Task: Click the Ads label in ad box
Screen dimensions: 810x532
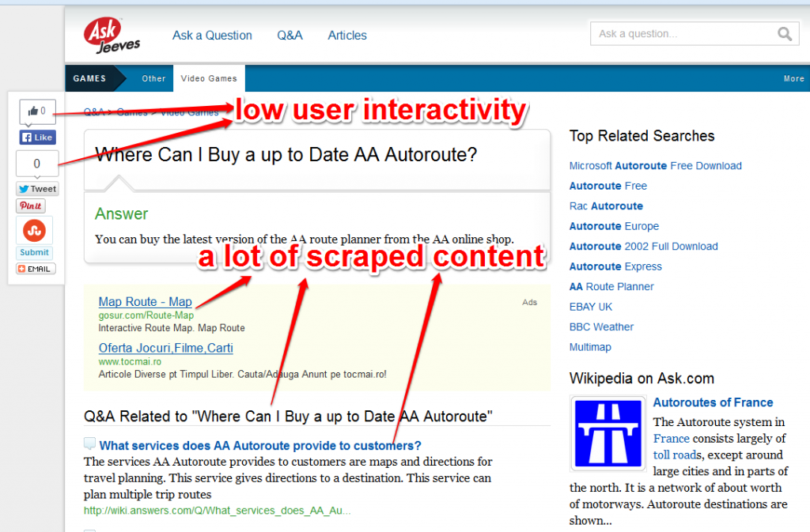Action: pyautogui.click(x=529, y=303)
